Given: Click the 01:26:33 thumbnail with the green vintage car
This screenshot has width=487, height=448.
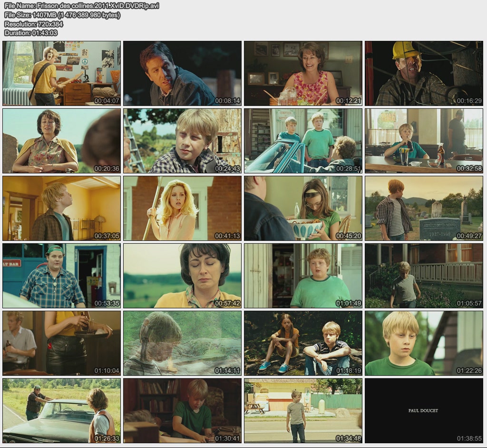Looking at the screenshot, I should click(62, 411).
